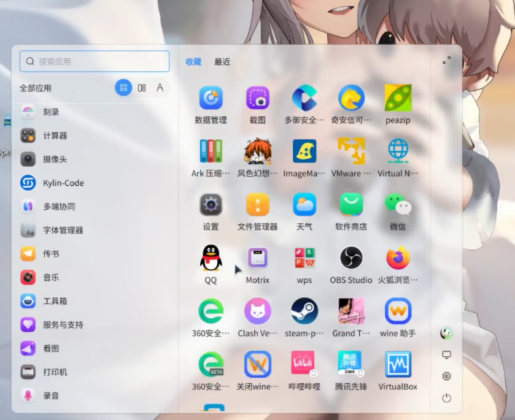Click the 搜索应用 search field

point(95,61)
